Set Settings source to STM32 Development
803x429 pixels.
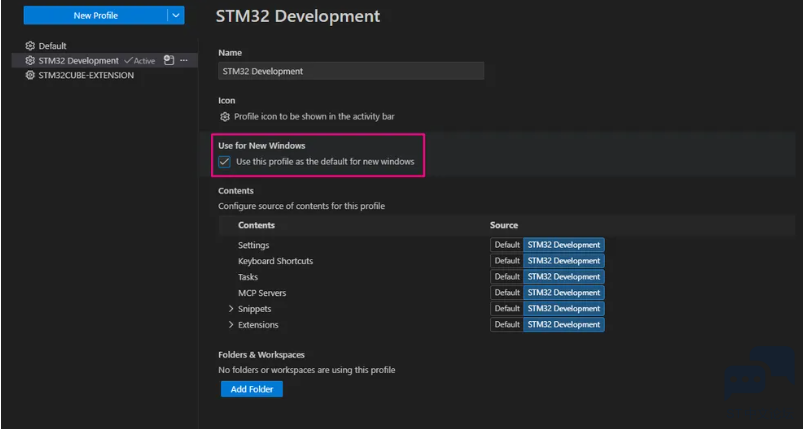click(564, 245)
